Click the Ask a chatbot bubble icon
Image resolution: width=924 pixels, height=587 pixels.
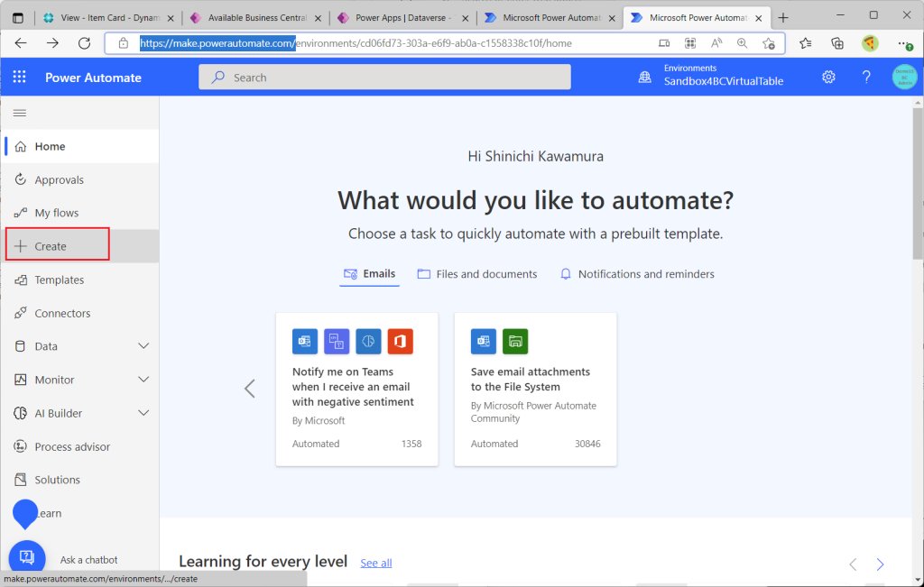pyautogui.click(x=26, y=556)
